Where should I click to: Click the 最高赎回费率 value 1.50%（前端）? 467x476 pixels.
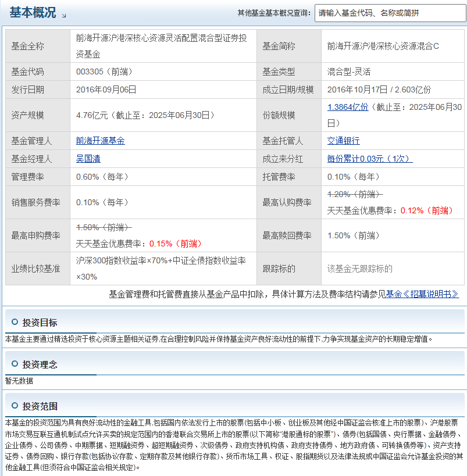[354, 235]
